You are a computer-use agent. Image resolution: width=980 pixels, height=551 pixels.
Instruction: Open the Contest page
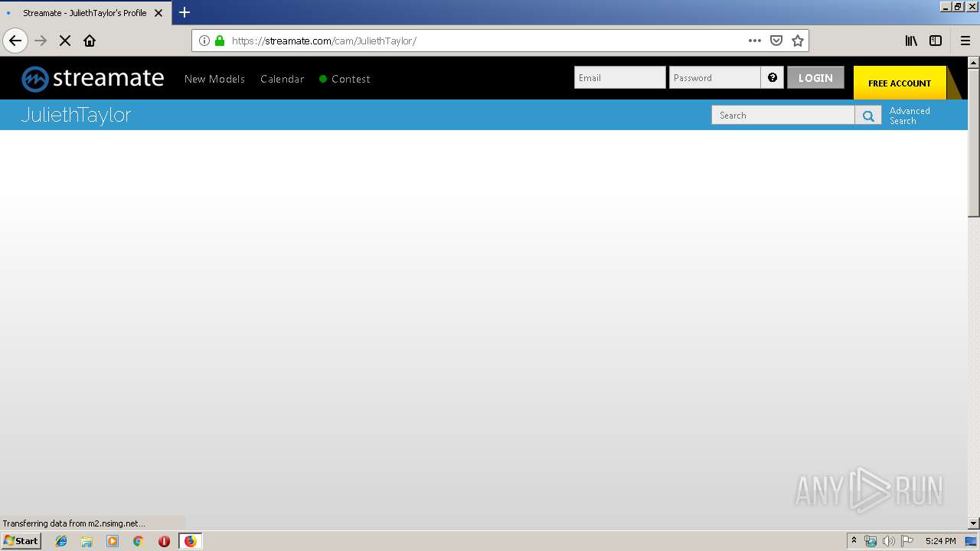click(345, 79)
